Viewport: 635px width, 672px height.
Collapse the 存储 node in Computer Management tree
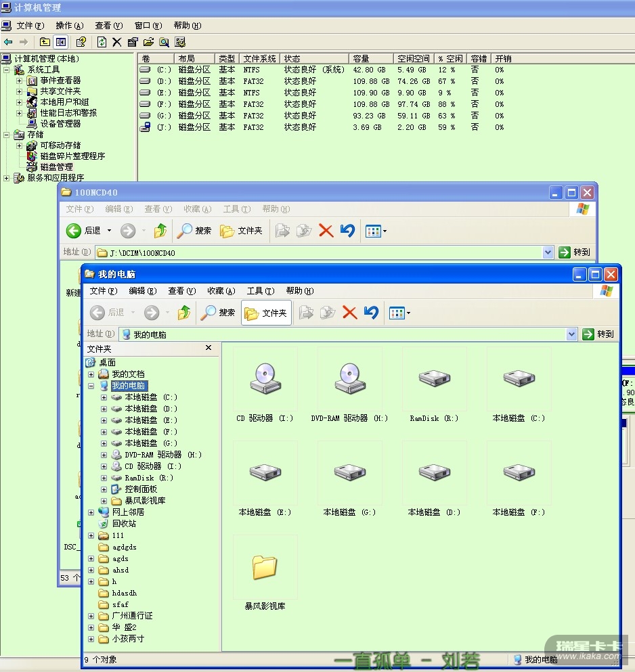(7, 135)
